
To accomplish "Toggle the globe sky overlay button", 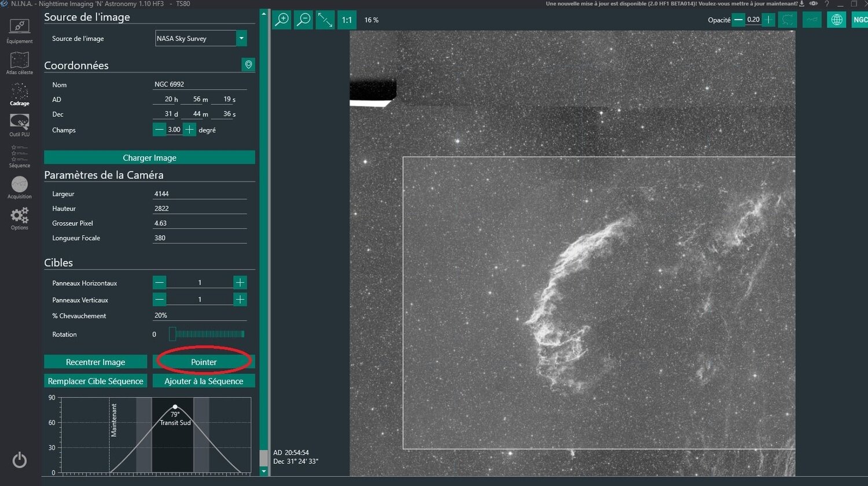I will point(836,20).
